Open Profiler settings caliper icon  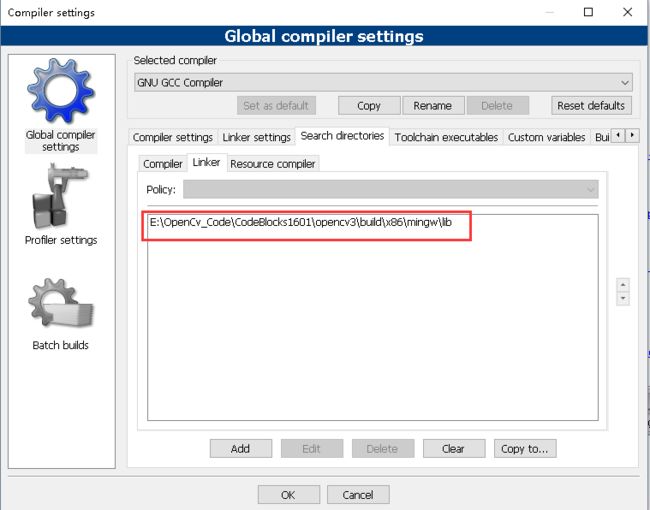pyautogui.click(x=61, y=197)
